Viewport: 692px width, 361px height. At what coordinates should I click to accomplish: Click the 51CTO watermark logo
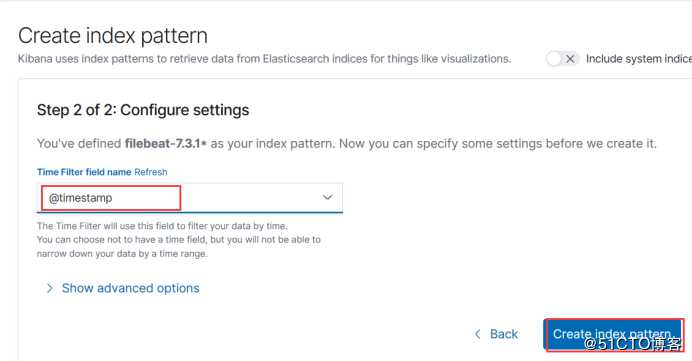pos(633,344)
